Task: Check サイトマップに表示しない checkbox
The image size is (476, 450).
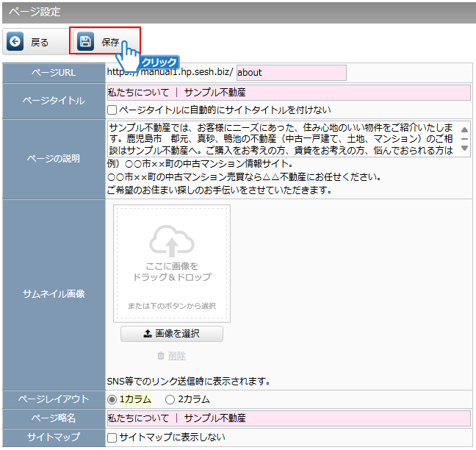Action: pos(112,438)
